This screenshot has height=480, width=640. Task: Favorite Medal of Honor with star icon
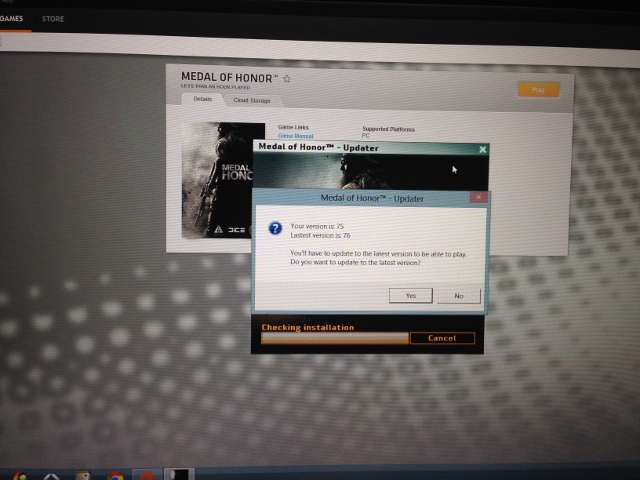click(287, 78)
